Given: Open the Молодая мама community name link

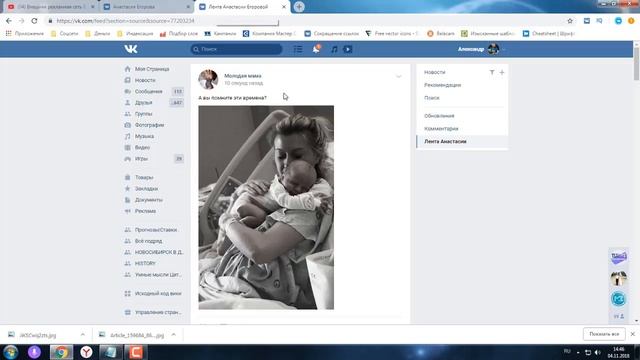Looking at the screenshot, I should click(243, 76).
